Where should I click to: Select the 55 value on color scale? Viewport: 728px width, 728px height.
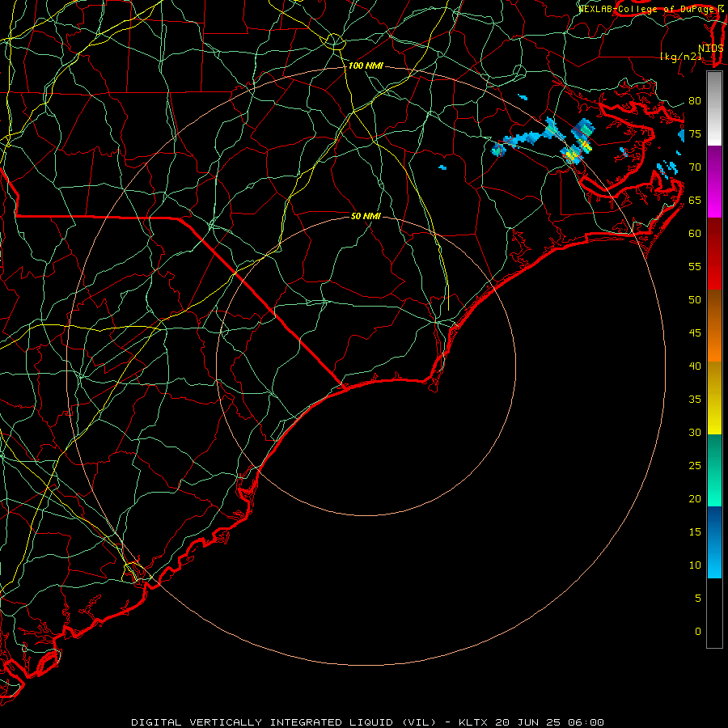point(695,266)
